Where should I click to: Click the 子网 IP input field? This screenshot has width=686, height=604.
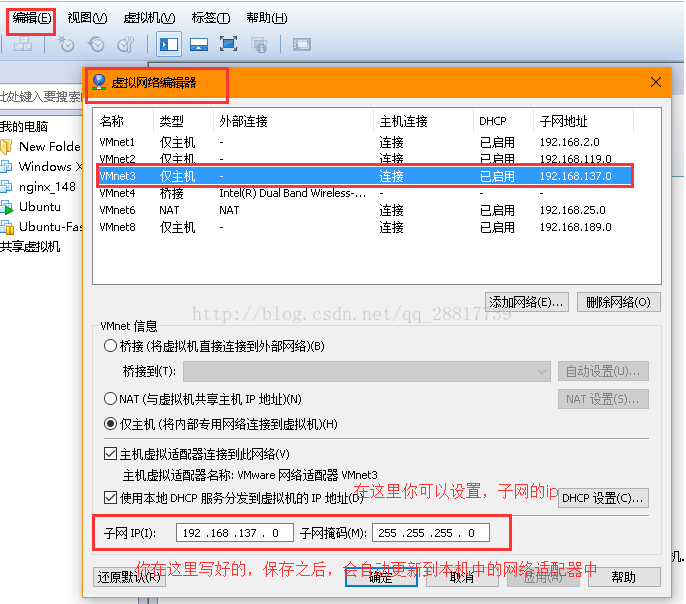coord(234,533)
